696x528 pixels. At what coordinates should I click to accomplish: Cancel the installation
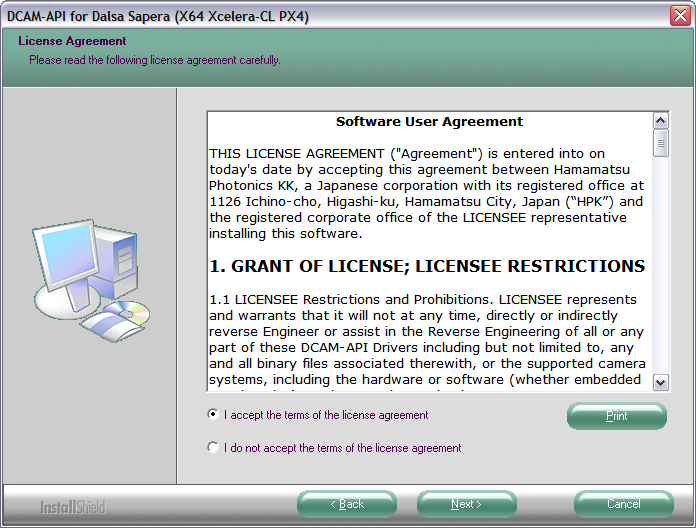click(622, 504)
